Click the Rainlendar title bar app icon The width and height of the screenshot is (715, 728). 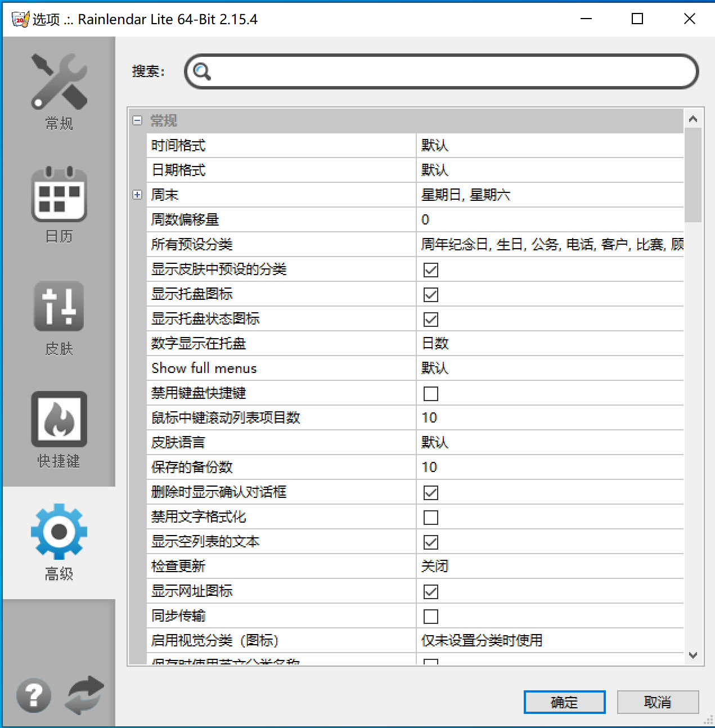[x=20, y=19]
